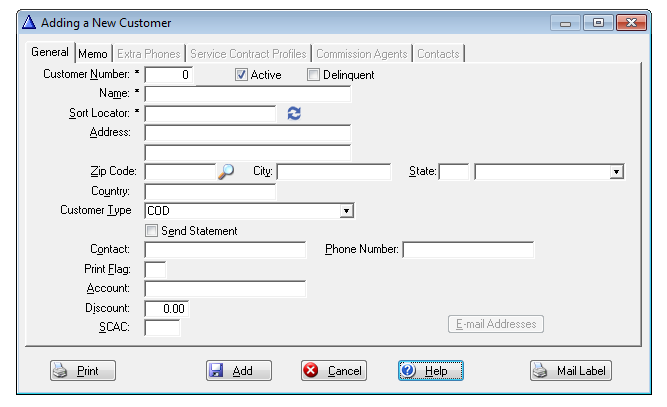Viewport: 667px width, 407px height.
Task: Click the red X Cancel icon
Action: click(311, 371)
